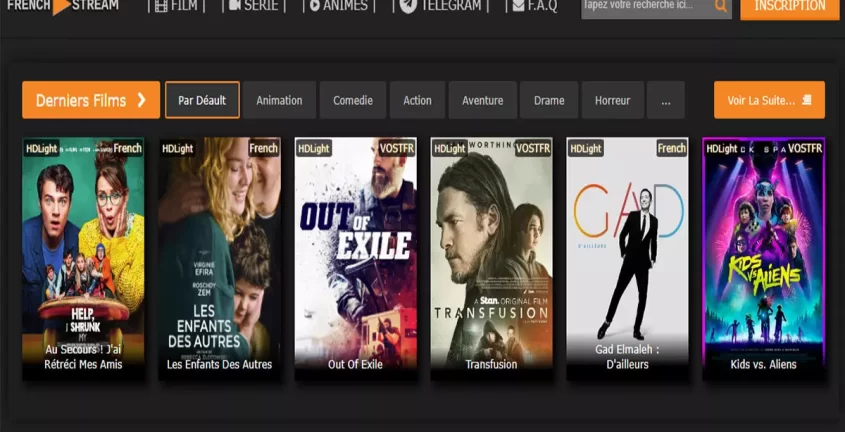Click the Les Enfants Des Autres title text
The image size is (845, 432).
point(219,365)
